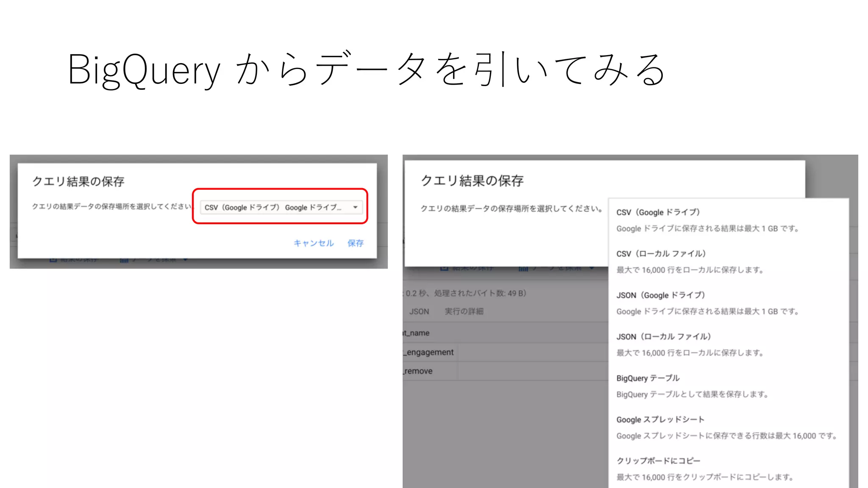Click the '処理されたバイト数: 49 B' status text
This screenshot has width=868, height=488.
click(x=480, y=293)
